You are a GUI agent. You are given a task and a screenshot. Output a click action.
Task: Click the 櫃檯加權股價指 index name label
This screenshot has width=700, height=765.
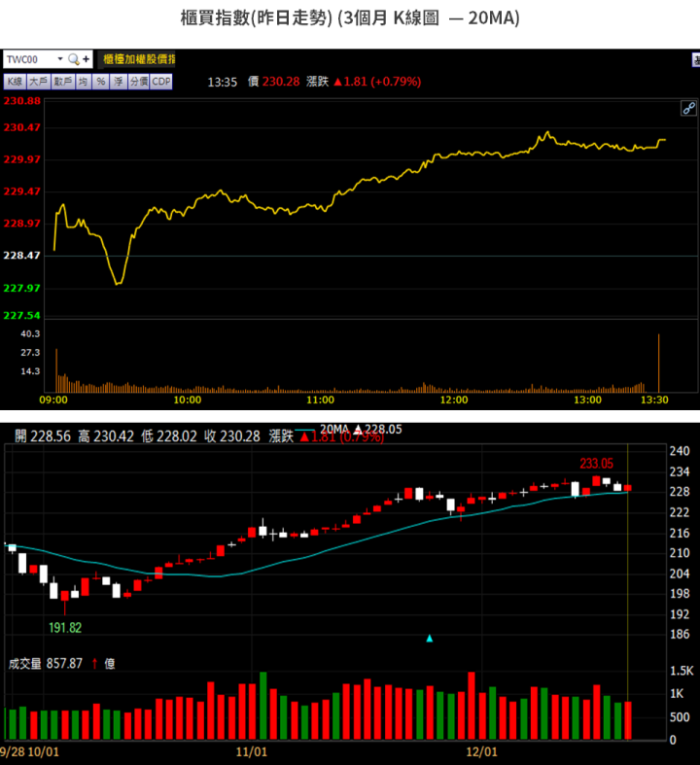(x=138, y=59)
